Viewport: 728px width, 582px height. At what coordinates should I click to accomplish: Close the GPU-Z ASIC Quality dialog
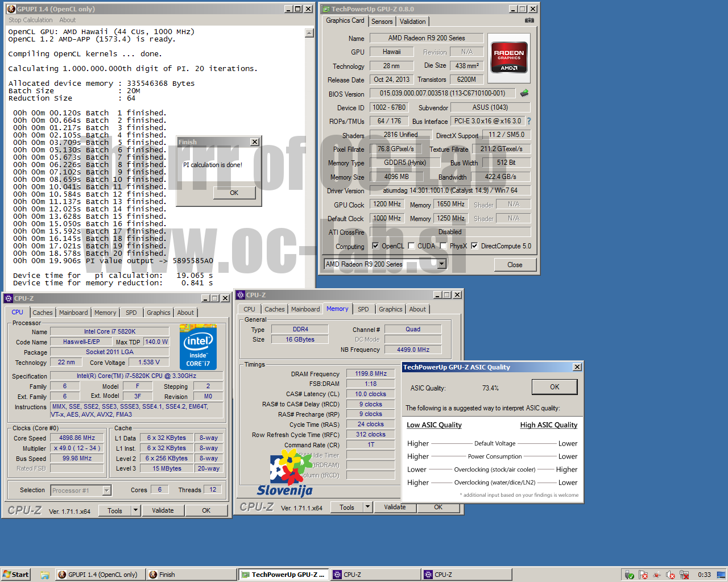[577, 367]
